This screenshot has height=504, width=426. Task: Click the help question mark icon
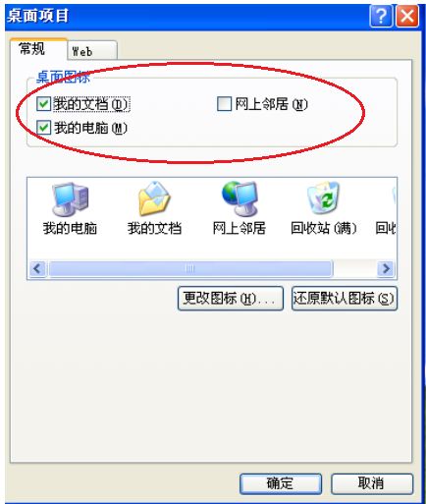(381, 16)
